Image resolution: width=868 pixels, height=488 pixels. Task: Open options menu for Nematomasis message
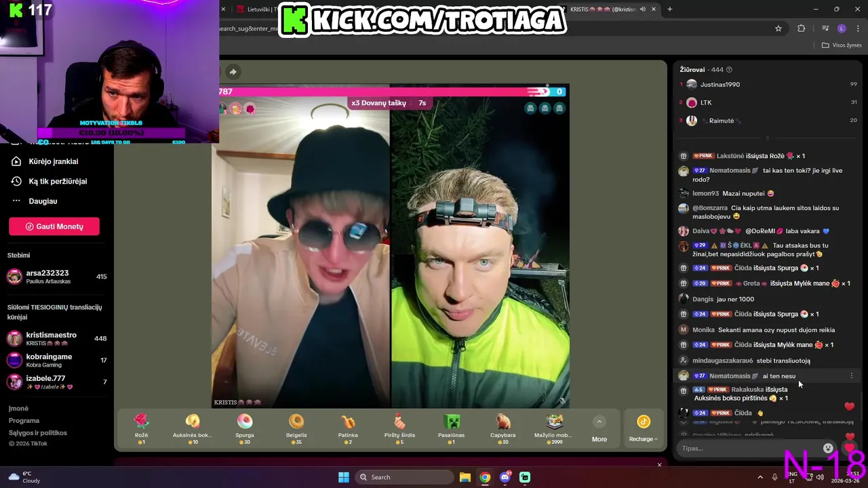pyautogui.click(x=852, y=375)
